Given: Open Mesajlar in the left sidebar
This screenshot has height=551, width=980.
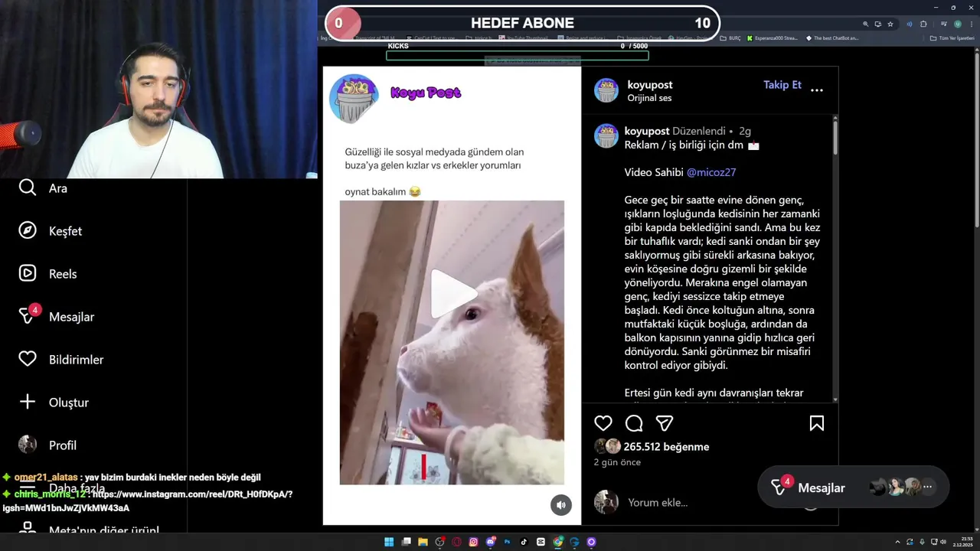Looking at the screenshot, I should pos(57,315).
